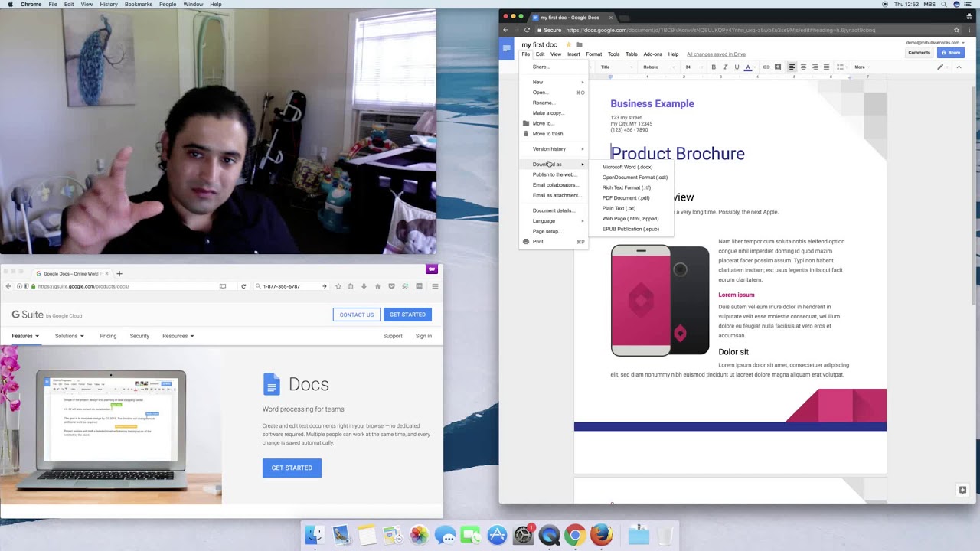980x551 pixels.
Task: Open the Add-ons menu in Docs
Action: pyautogui.click(x=653, y=54)
